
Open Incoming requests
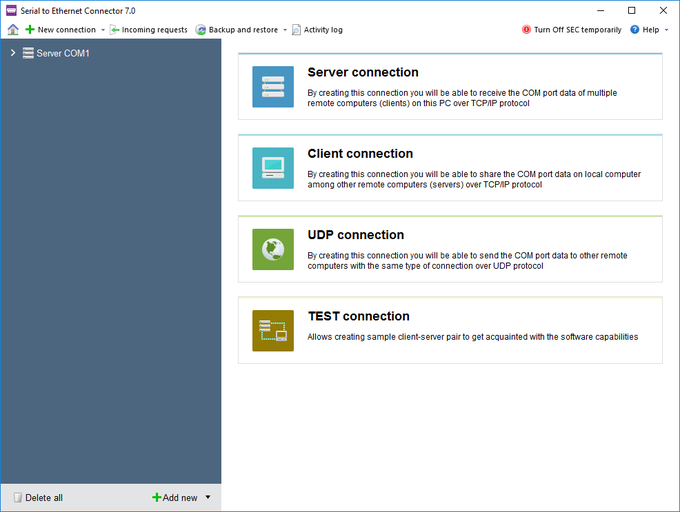pyautogui.click(x=154, y=29)
